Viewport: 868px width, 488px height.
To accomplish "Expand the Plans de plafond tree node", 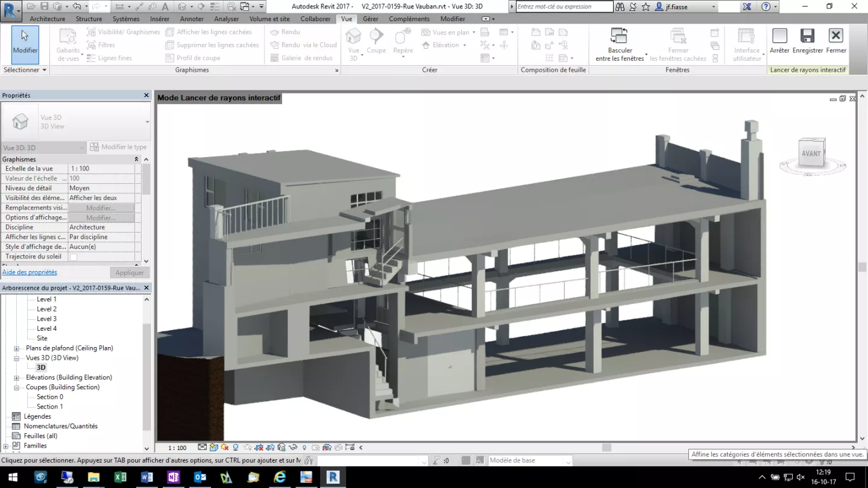I will (17, 348).
